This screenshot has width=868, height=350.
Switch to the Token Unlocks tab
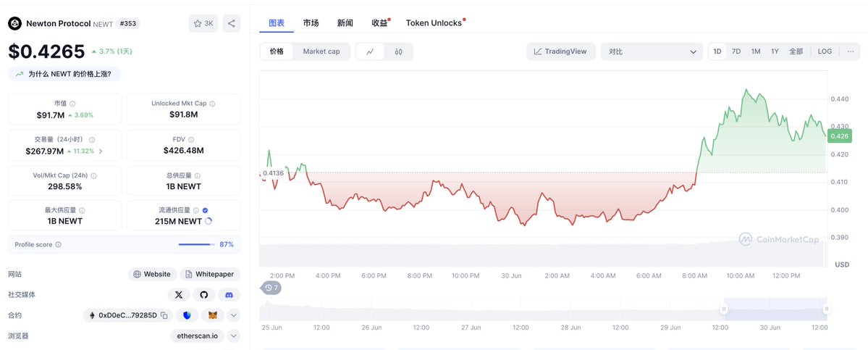pyautogui.click(x=434, y=22)
